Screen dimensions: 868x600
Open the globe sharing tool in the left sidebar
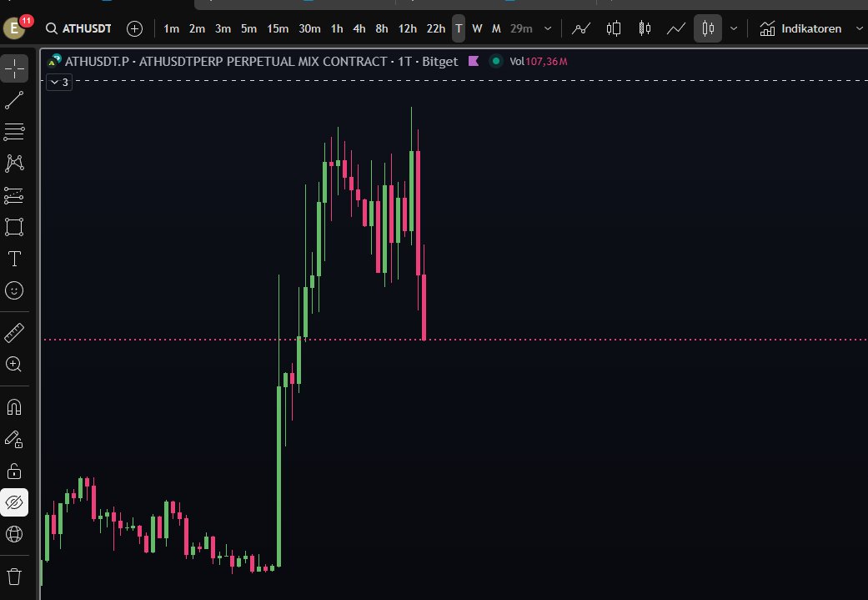click(x=14, y=534)
